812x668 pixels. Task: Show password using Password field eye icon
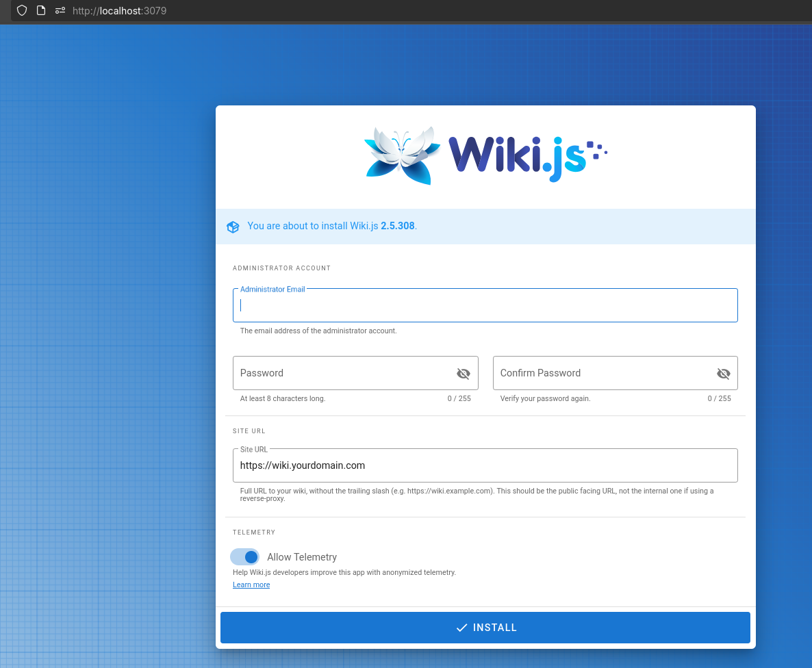pos(464,373)
